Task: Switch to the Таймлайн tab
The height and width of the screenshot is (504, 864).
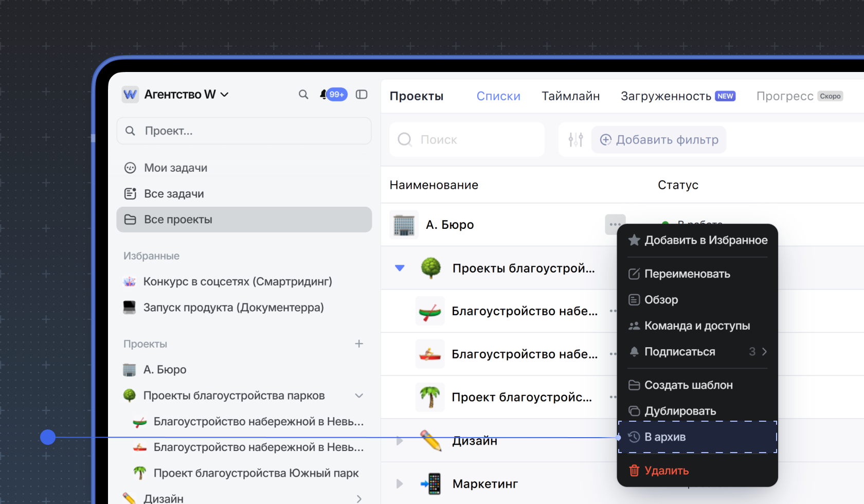Action: pos(570,96)
